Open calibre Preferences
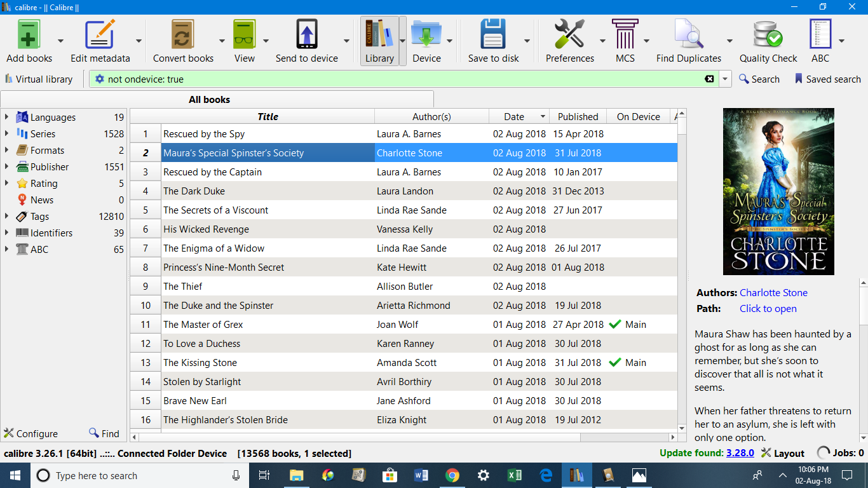The image size is (868, 488). tap(569, 34)
